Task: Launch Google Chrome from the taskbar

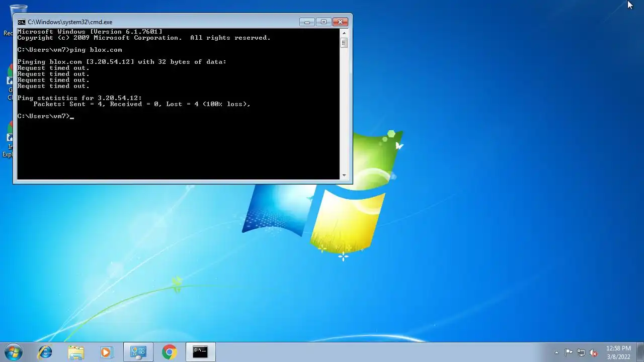Action: pyautogui.click(x=169, y=352)
